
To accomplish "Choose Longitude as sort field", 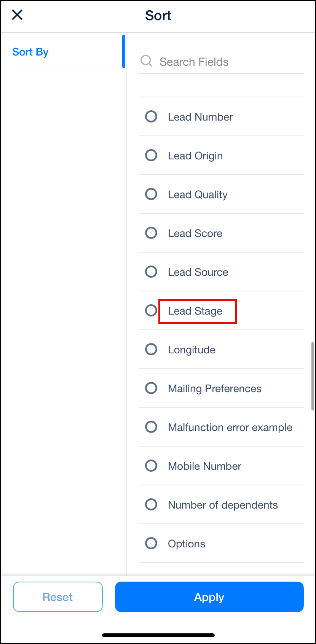I will (x=151, y=349).
